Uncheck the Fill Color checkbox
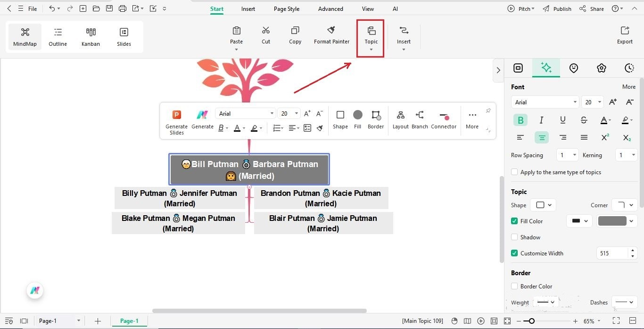The width and height of the screenshot is (644, 329). (x=514, y=221)
